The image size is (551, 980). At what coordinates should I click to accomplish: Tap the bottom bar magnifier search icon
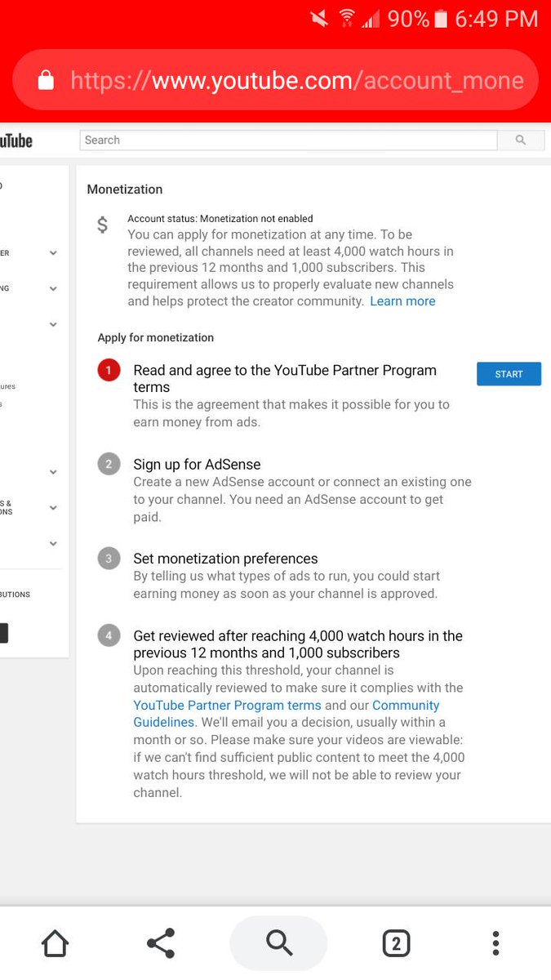pos(279,943)
